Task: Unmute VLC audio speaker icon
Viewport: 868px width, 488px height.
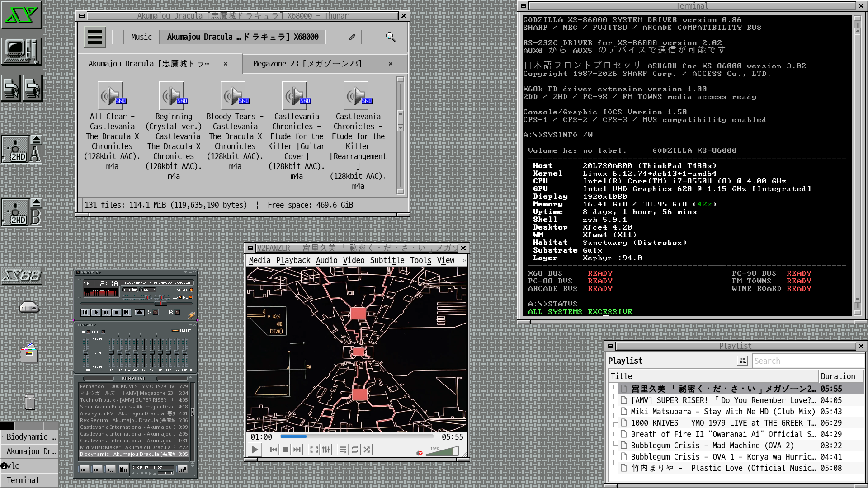Action: (420, 453)
